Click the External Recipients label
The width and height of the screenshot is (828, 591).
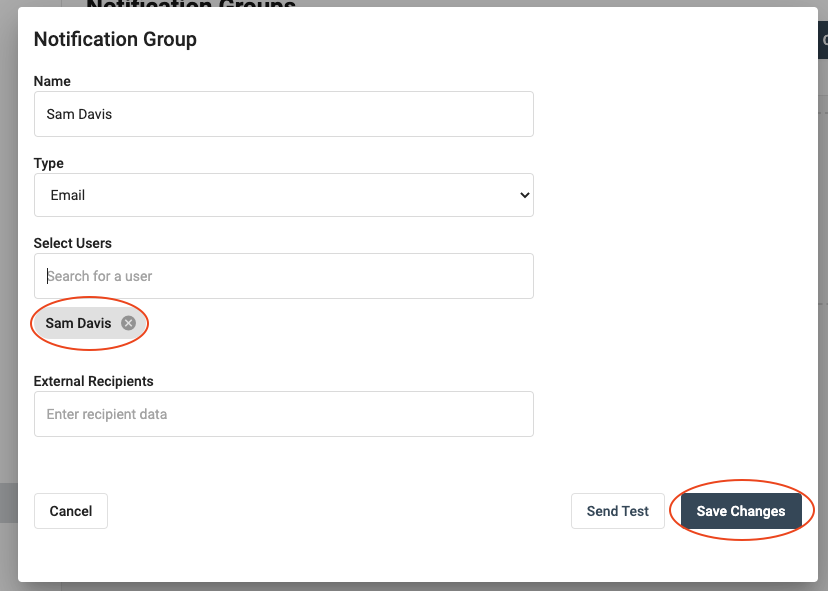pos(93,381)
